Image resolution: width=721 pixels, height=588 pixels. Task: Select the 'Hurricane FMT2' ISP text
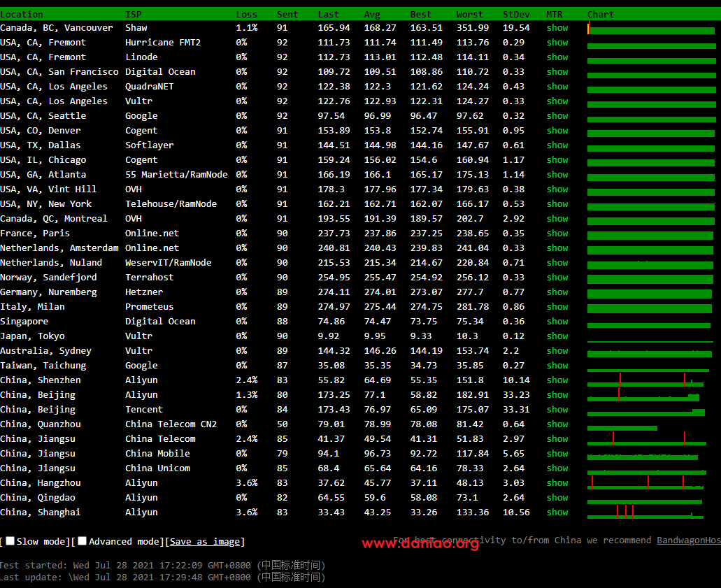(x=163, y=42)
